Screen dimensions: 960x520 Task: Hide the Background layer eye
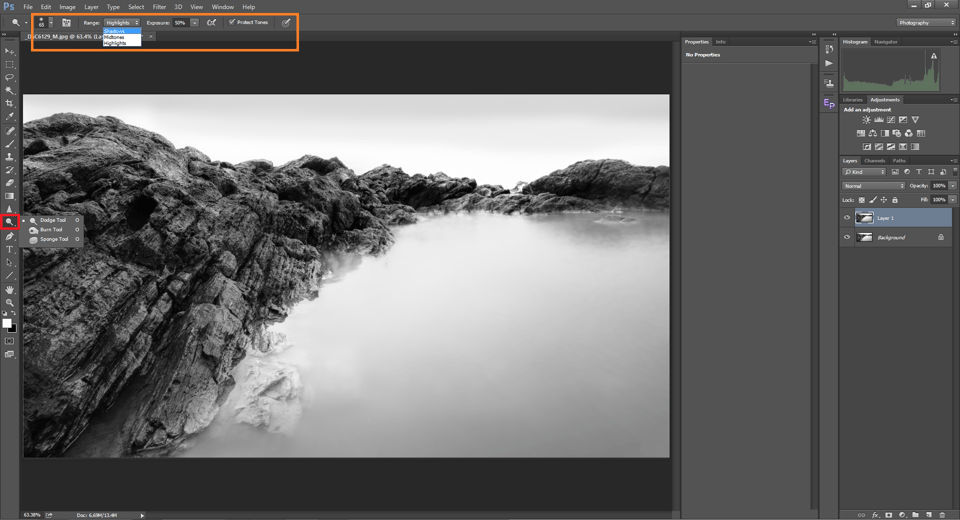pos(847,237)
